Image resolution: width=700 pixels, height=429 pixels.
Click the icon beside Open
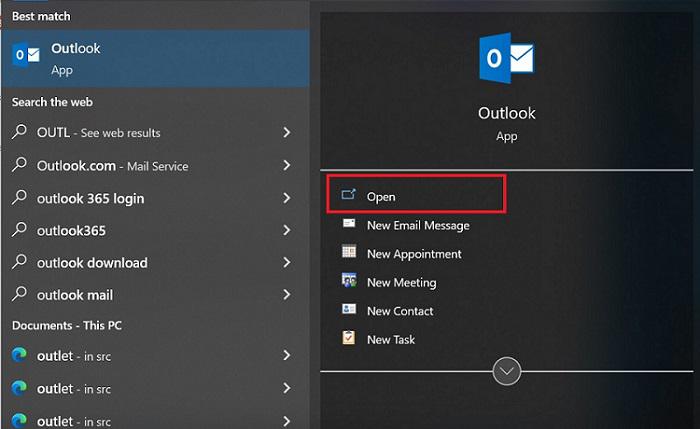349,195
